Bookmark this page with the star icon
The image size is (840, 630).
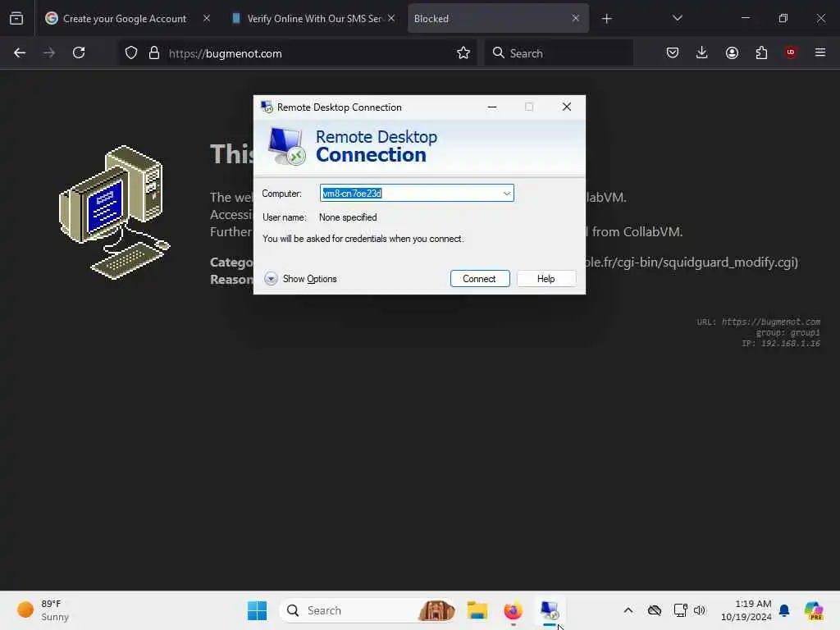[x=463, y=52]
